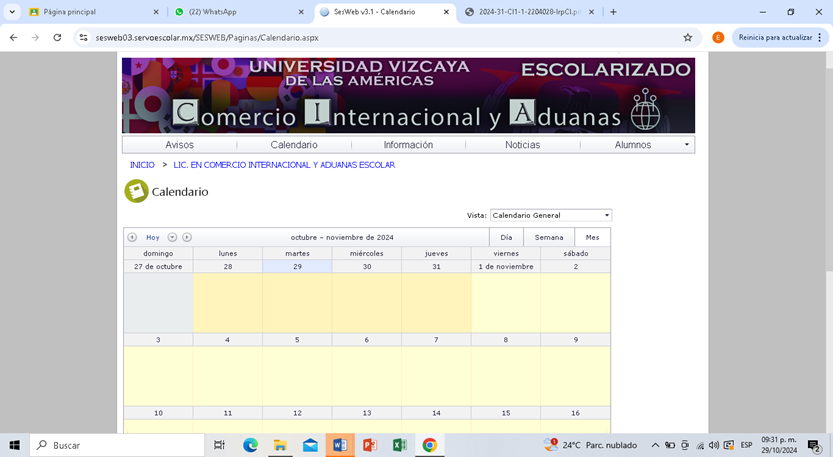
Task: Open a new browser tab
Action: coord(613,12)
